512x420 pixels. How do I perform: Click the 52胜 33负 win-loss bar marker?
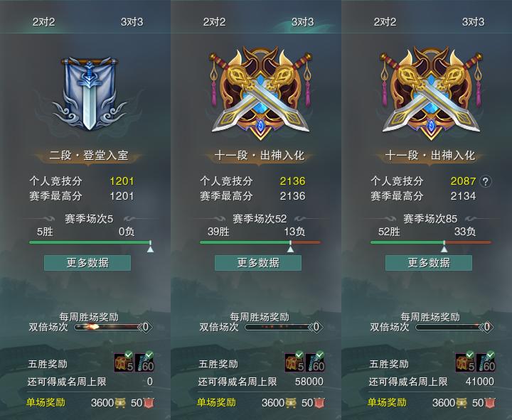click(444, 247)
